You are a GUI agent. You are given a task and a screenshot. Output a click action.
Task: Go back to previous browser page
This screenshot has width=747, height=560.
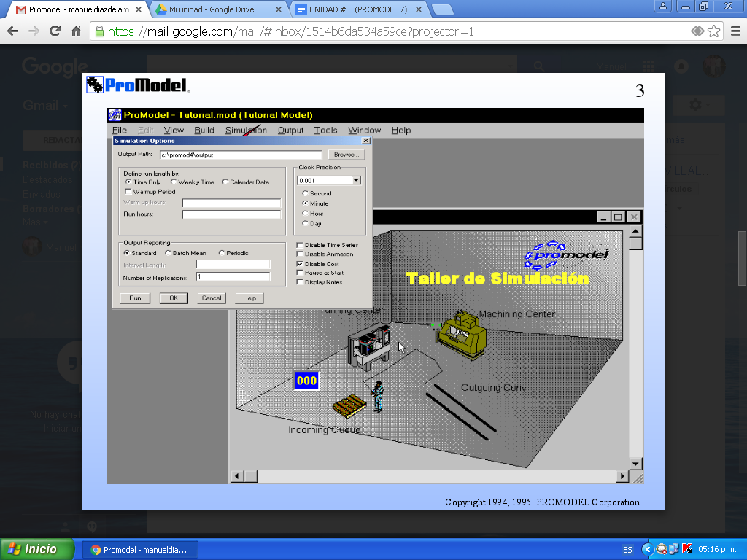coord(13,31)
